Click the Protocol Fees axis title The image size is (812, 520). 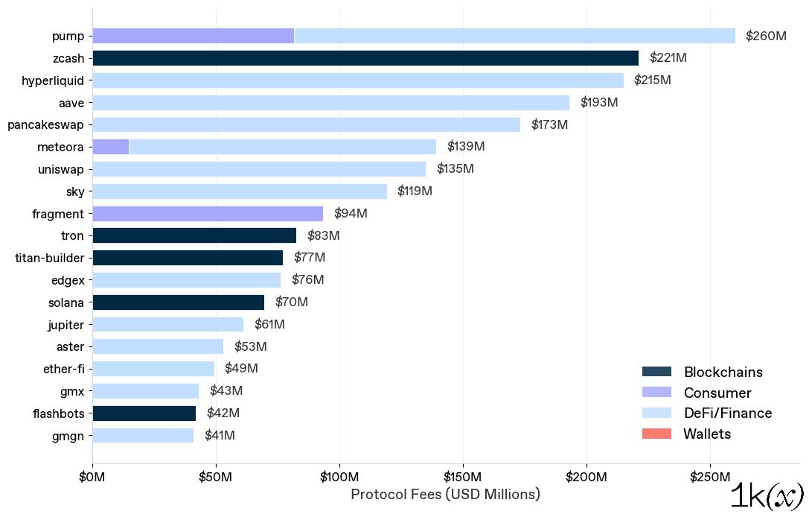click(x=445, y=495)
